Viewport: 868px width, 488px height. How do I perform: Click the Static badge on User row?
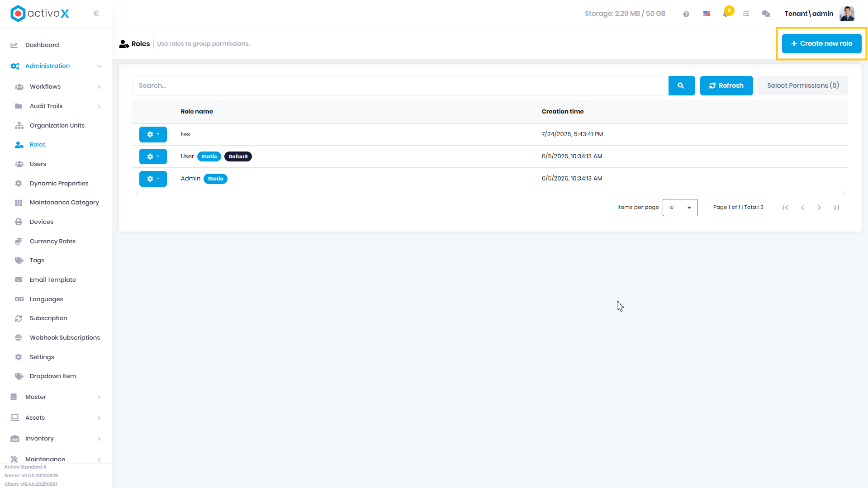209,156
